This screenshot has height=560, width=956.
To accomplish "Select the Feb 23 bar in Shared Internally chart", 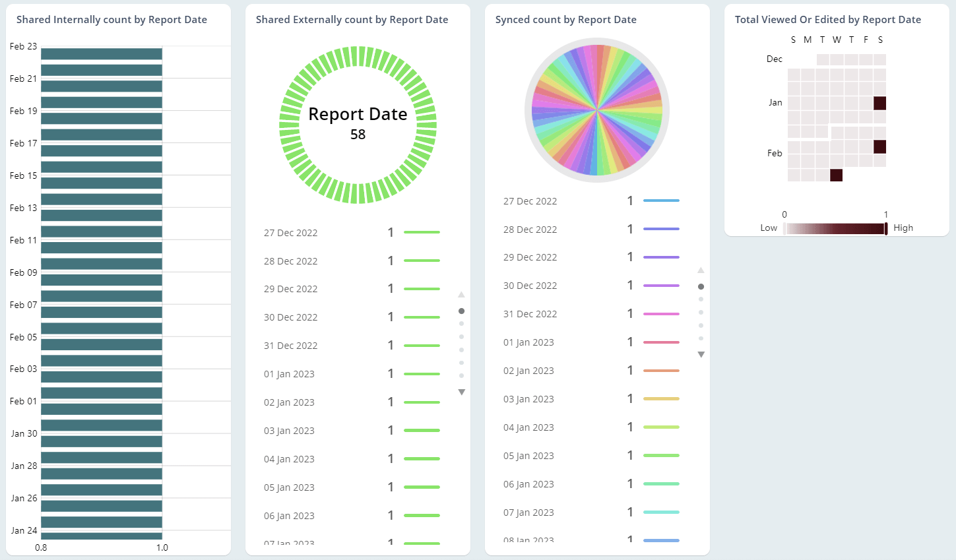I will coord(99,53).
